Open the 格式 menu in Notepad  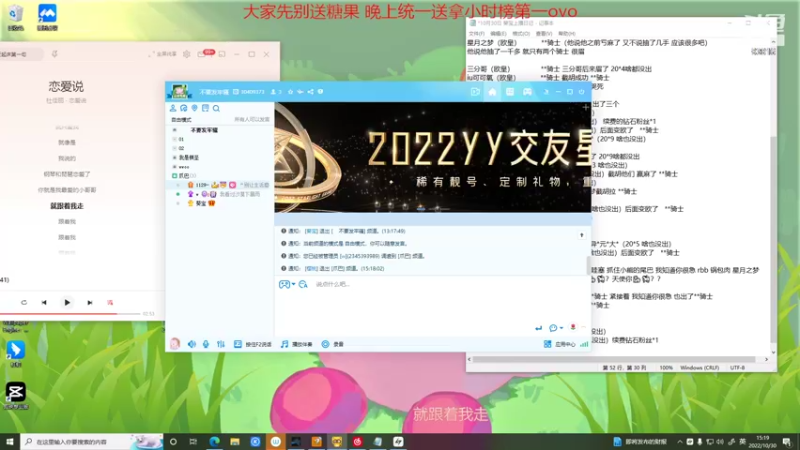(x=520, y=34)
